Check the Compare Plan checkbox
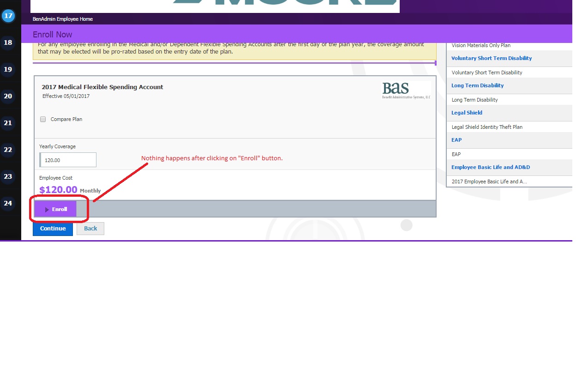Viewport: 588px width, 375px height. pos(43,119)
